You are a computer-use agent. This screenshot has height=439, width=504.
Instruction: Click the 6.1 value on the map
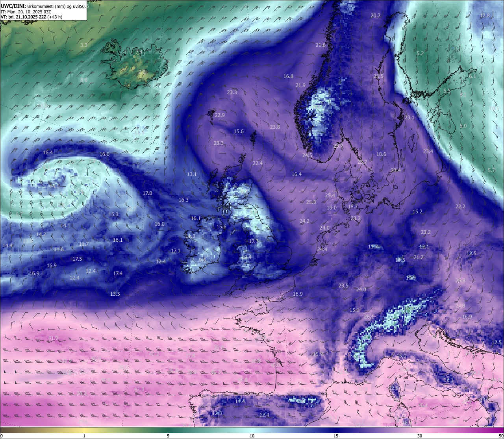[x=472, y=76]
